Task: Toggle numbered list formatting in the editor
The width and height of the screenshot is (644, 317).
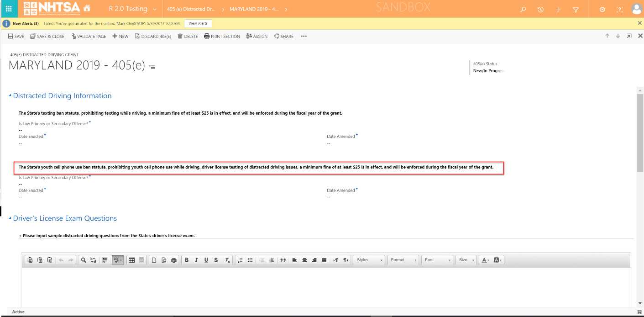Action: [241, 260]
